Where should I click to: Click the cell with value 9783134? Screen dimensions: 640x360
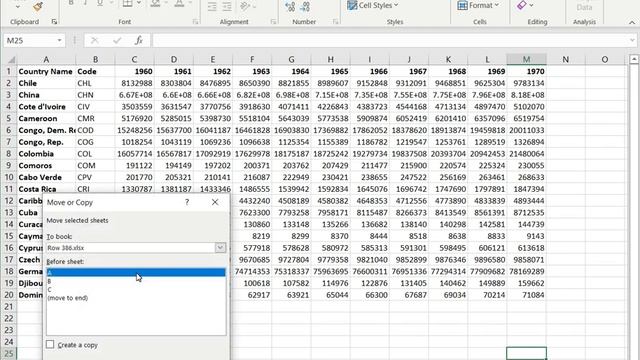point(527,83)
